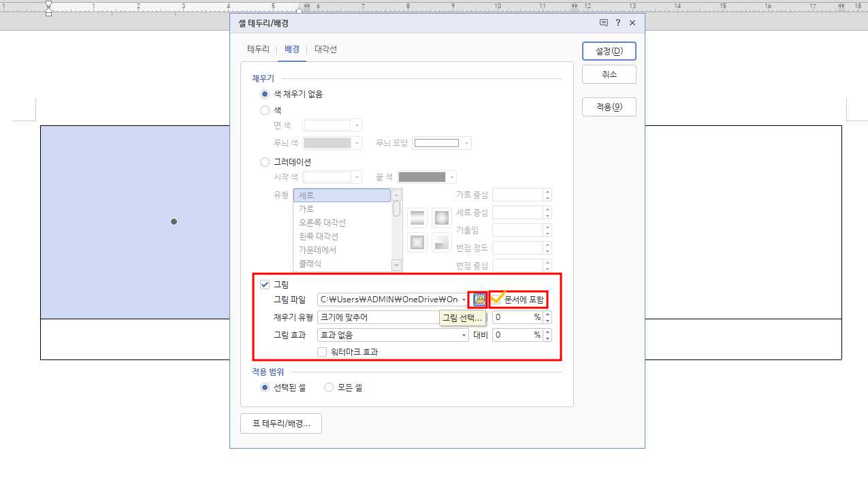Select the 색 fill radio option
The image size is (868, 497).
coord(265,110)
